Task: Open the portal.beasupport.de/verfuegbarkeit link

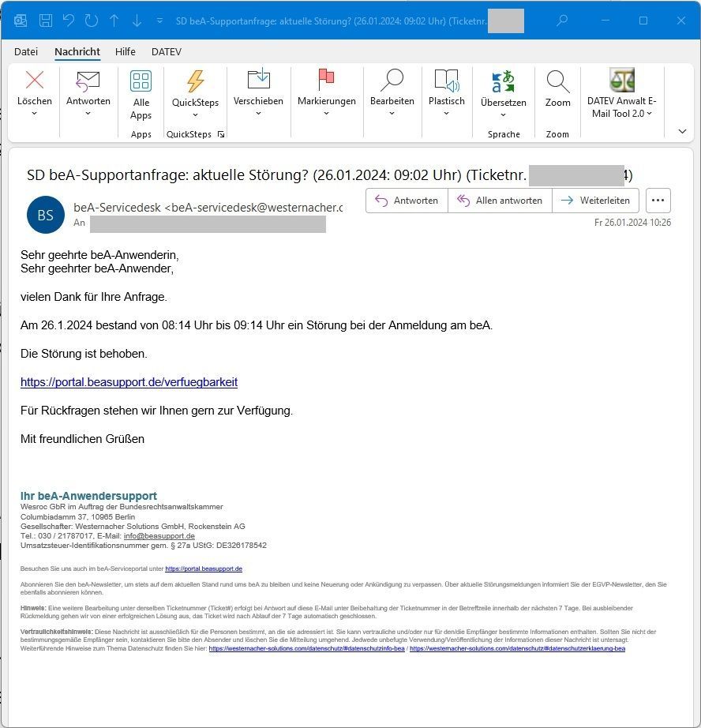Action: coord(129,382)
